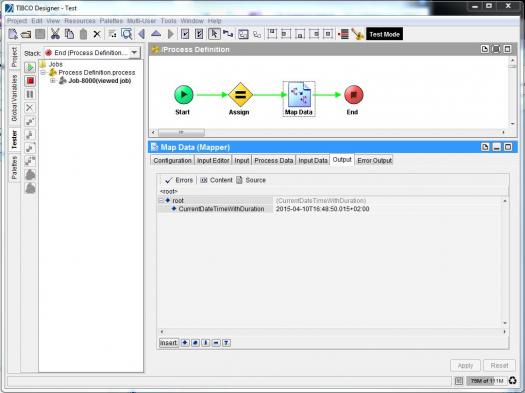Click the Forward right-arrow toolbar icon
This screenshot has height=393, width=525.
pos(170,34)
